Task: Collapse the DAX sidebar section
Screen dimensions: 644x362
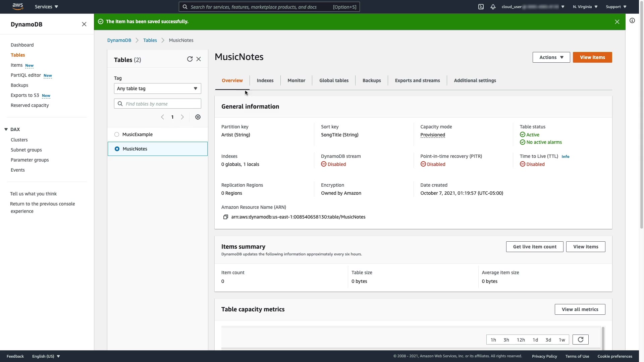Action: point(6,129)
